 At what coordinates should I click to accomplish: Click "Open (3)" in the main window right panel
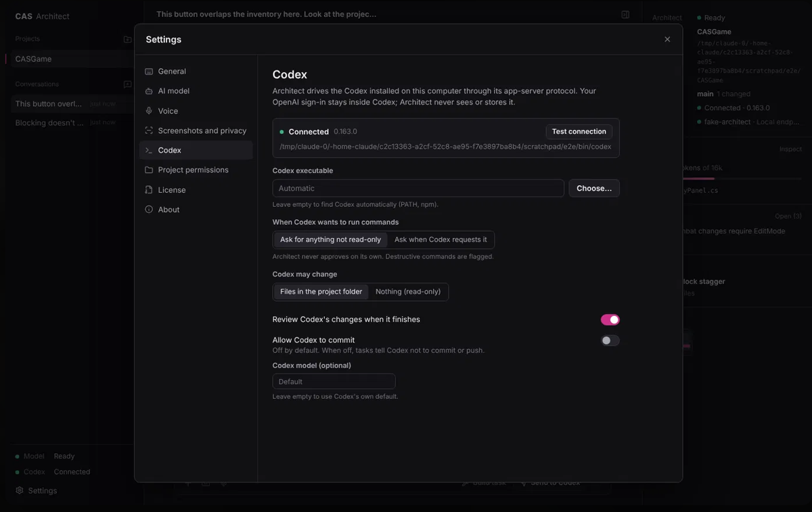coord(788,216)
